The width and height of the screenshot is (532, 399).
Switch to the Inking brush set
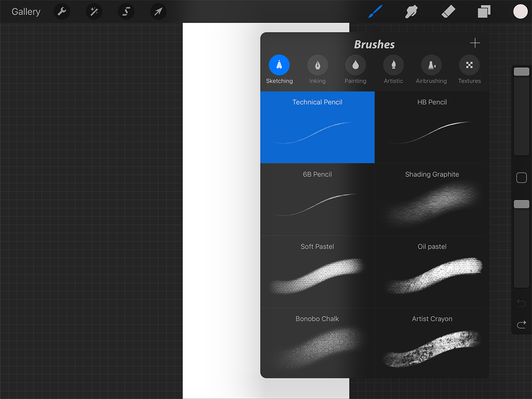tap(317, 70)
